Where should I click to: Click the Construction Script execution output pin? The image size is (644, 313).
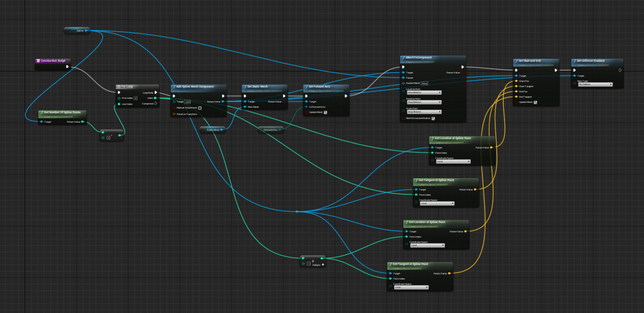tap(67, 66)
